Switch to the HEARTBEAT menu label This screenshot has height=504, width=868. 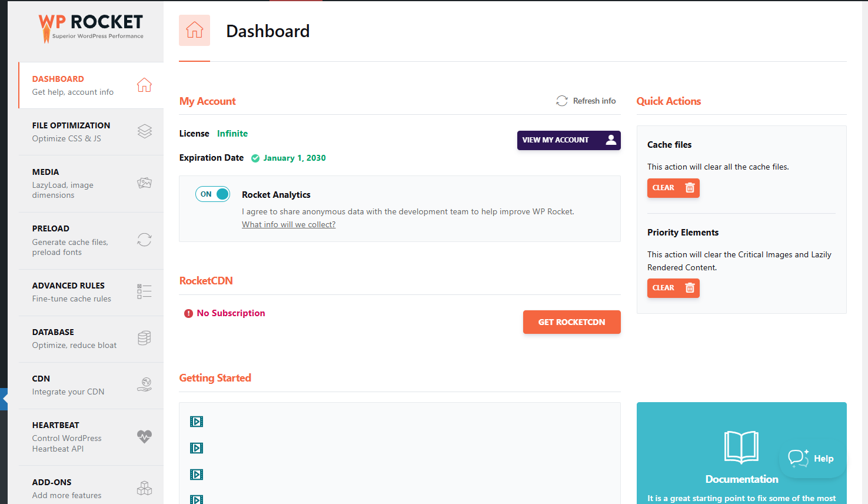pos(56,425)
